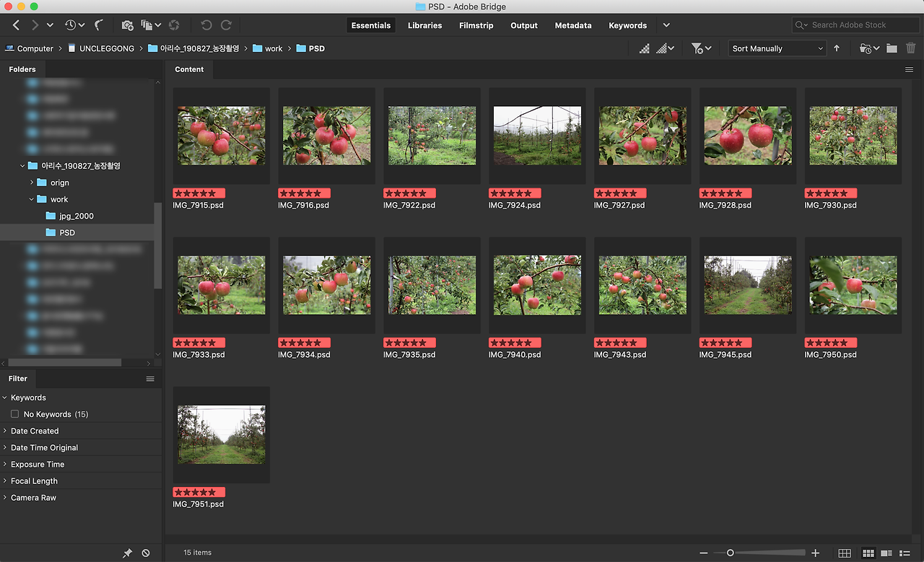924x562 pixels.
Task: Click the minus smaller-thumbnails button
Action: coord(704,553)
